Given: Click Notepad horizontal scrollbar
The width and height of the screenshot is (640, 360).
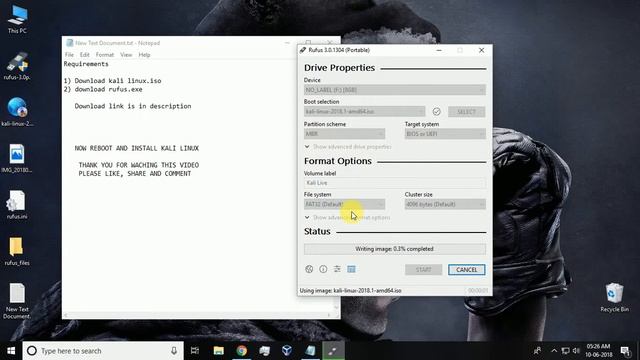Looking at the screenshot, I should click(197, 315).
